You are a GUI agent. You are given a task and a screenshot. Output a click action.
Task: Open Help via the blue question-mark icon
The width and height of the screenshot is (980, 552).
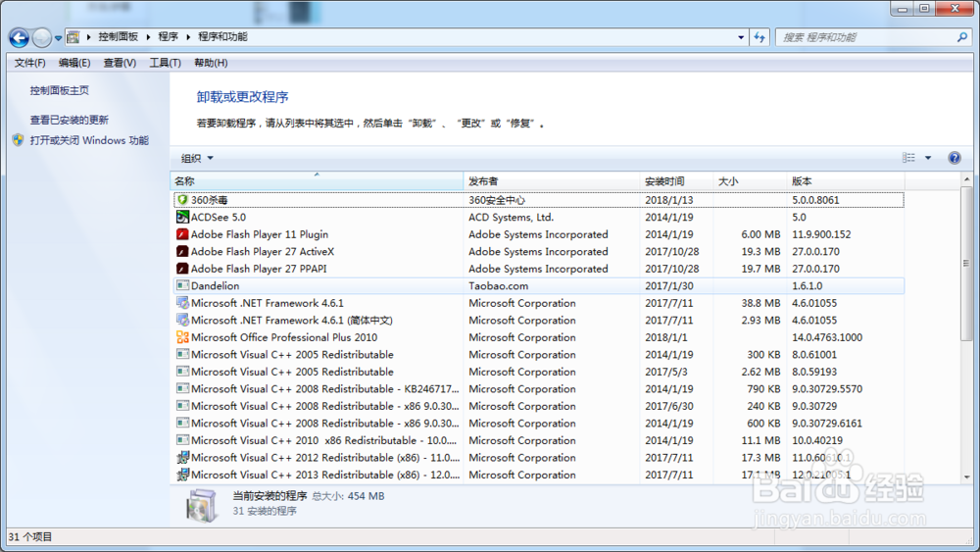pos(954,158)
